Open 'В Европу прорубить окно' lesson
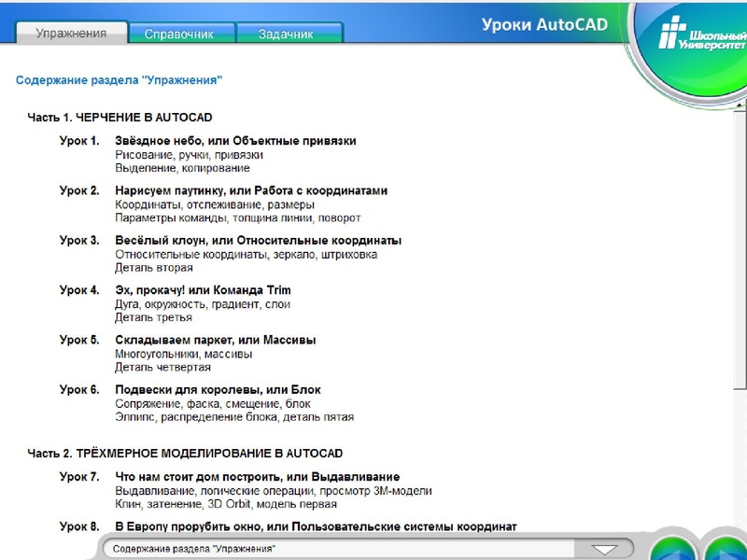The height and width of the screenshot is (560, 747). tap(315, 526)
